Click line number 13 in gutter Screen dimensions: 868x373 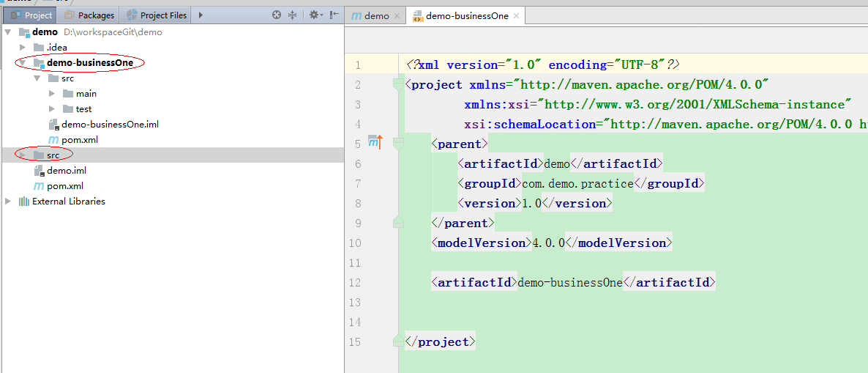(355, 303)
